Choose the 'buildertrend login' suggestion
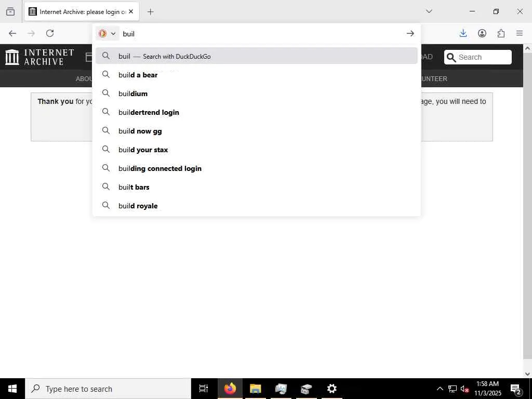This screenshot has height=399, width=532. pyautogui.click(x=256, y=112)
